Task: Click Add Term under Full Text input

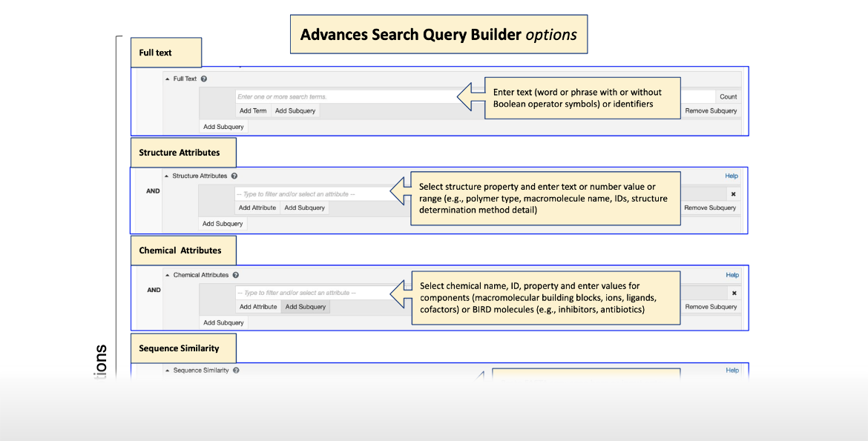Action: 253,111
